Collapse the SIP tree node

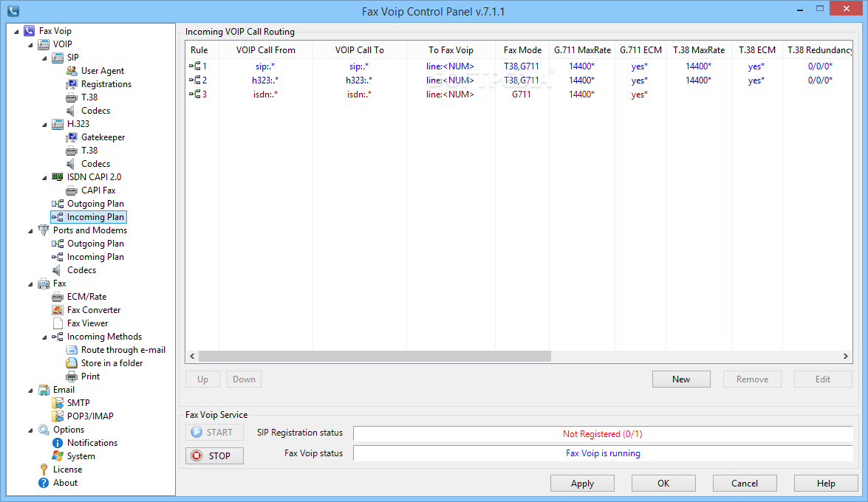(x=45, y=58)
